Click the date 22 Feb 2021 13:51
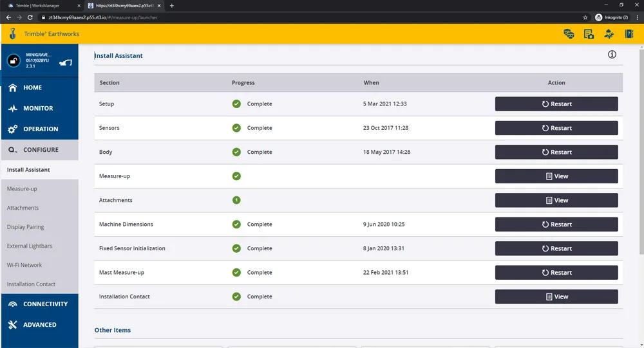This screenshot has height=348, width=644. click(x=386, y=273)
